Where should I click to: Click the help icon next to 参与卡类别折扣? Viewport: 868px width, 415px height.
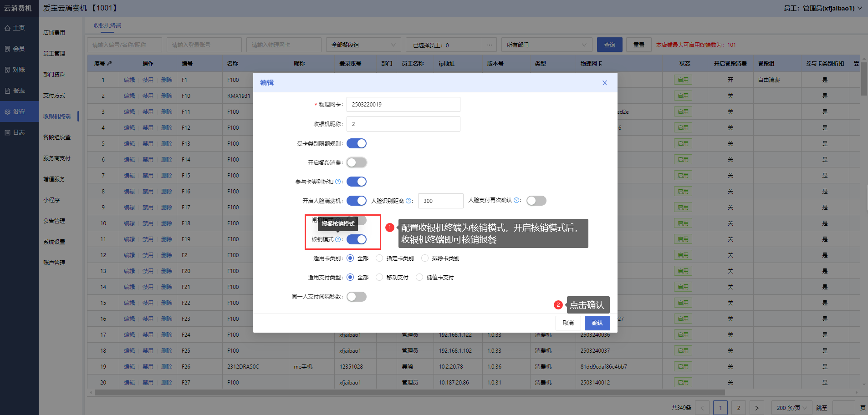coord(338,182)
